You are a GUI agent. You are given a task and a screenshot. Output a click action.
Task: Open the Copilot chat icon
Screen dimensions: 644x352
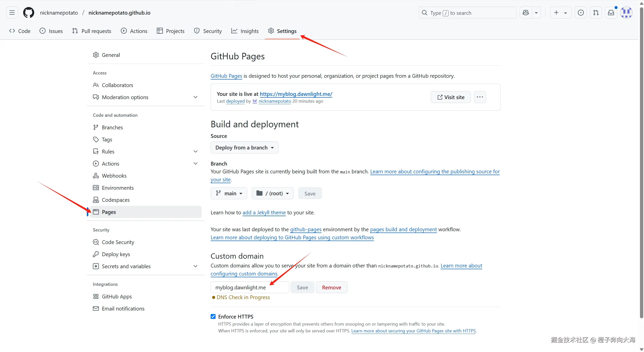tap(526, 13)
